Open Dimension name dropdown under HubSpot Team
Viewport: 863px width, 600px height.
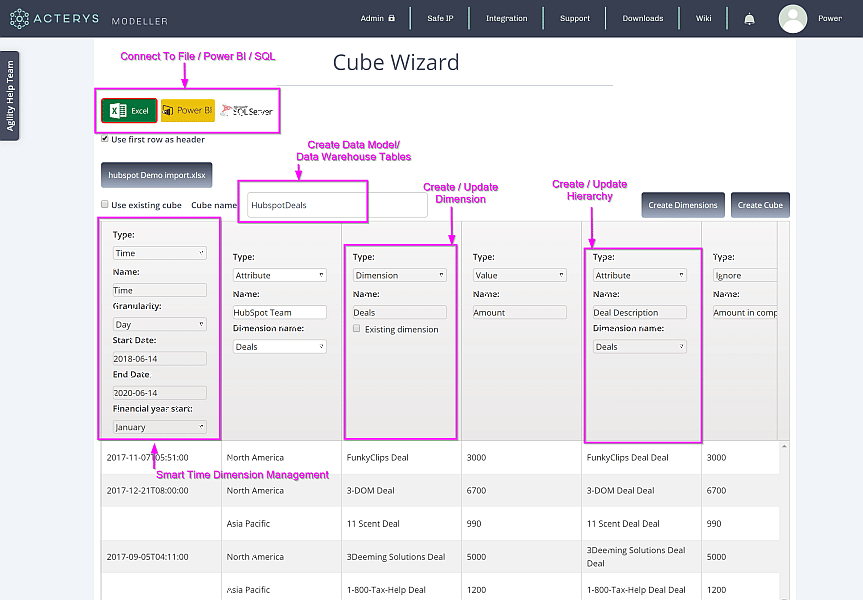pyautogui.click(x=280, y=346)
